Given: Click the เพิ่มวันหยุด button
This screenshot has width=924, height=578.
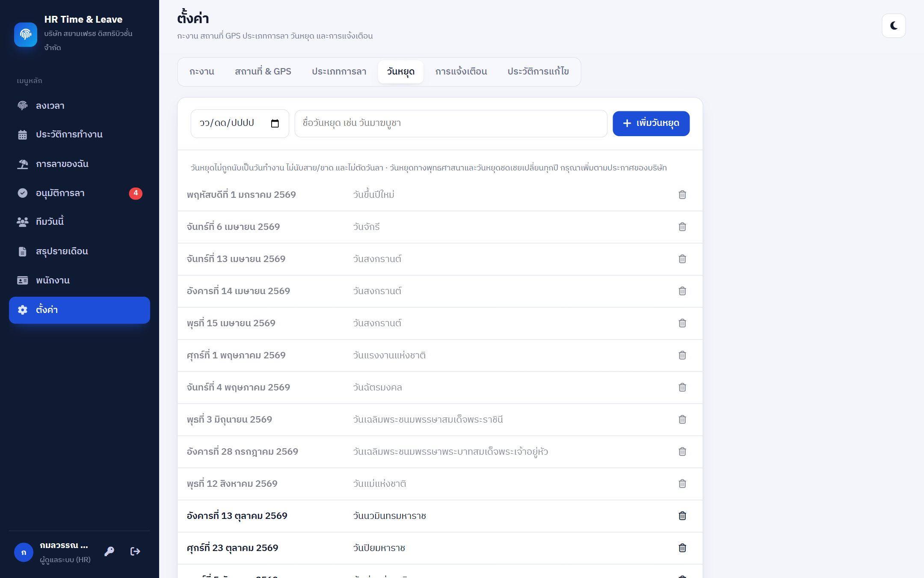Looking at the screenshot, I should coord(651,124).
